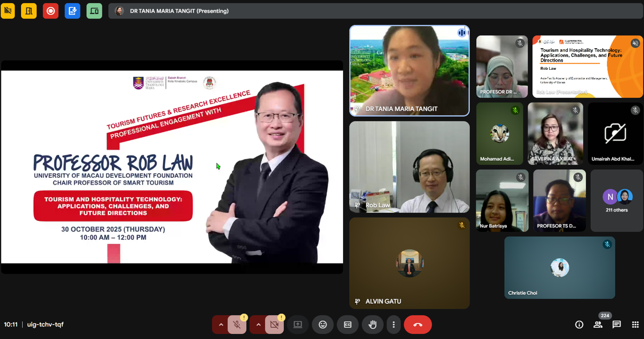
Task: Expand audio settings arrow beside microphone
Action: point(221,325)
